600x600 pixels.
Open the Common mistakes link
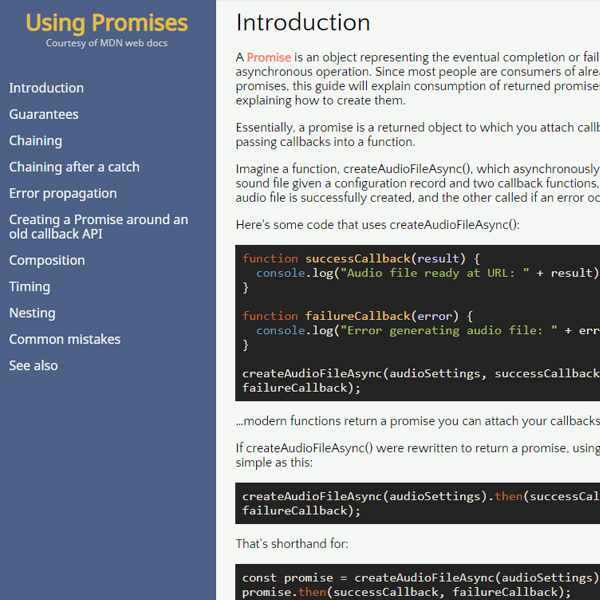coord(64,339)
